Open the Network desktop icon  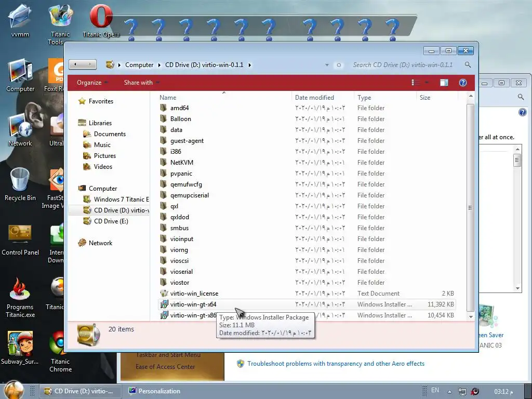(x=20, y=130)
